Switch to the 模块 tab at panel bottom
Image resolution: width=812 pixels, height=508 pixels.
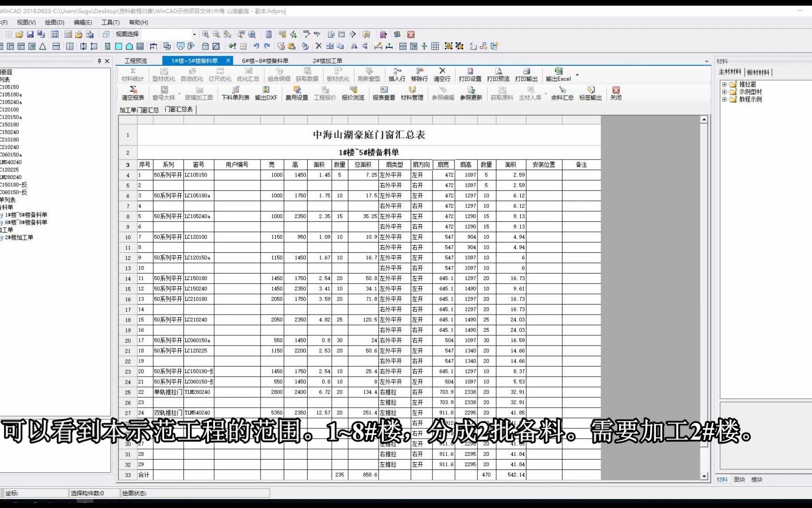[757, 480]
